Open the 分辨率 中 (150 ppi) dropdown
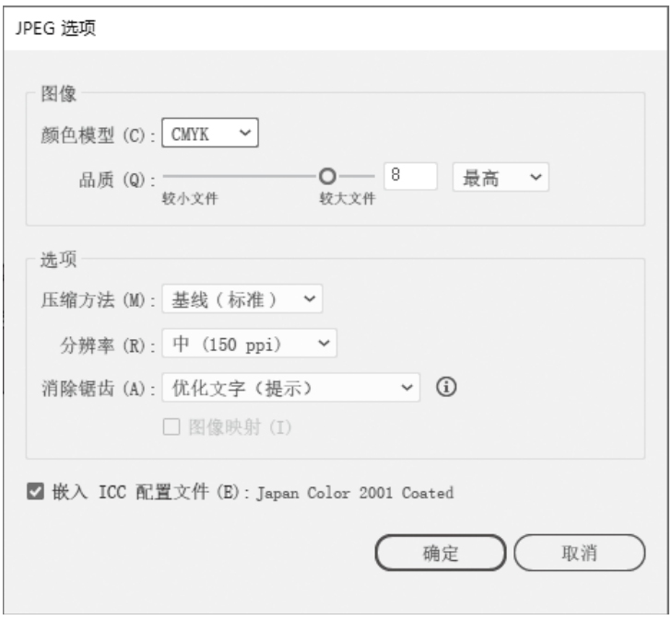This screenshot has height=620, width=672. click(249, 344)
